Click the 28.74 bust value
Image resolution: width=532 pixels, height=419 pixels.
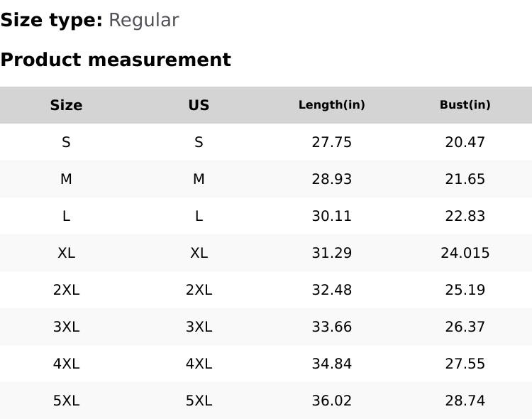pyautogui.click(x=465, y=401)
